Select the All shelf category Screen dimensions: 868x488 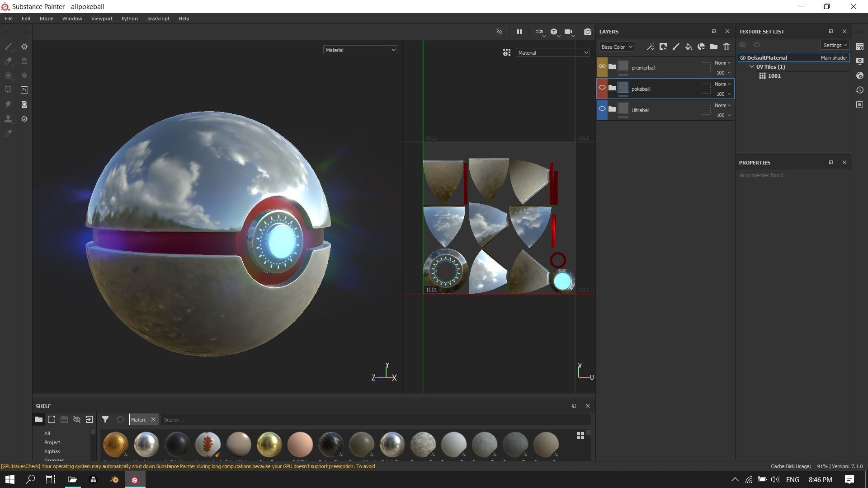click(47, 433)
